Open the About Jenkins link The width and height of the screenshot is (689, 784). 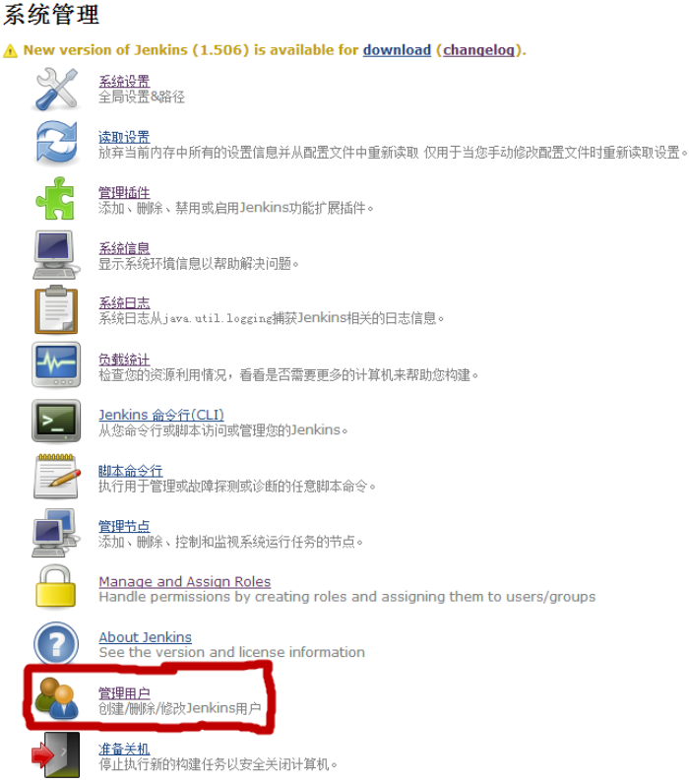[145, 637]
